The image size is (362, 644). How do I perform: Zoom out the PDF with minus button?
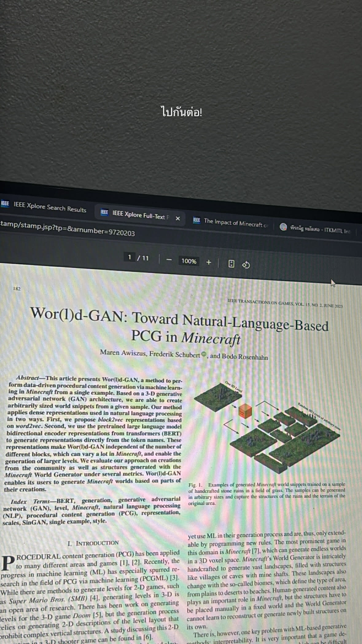169,260
